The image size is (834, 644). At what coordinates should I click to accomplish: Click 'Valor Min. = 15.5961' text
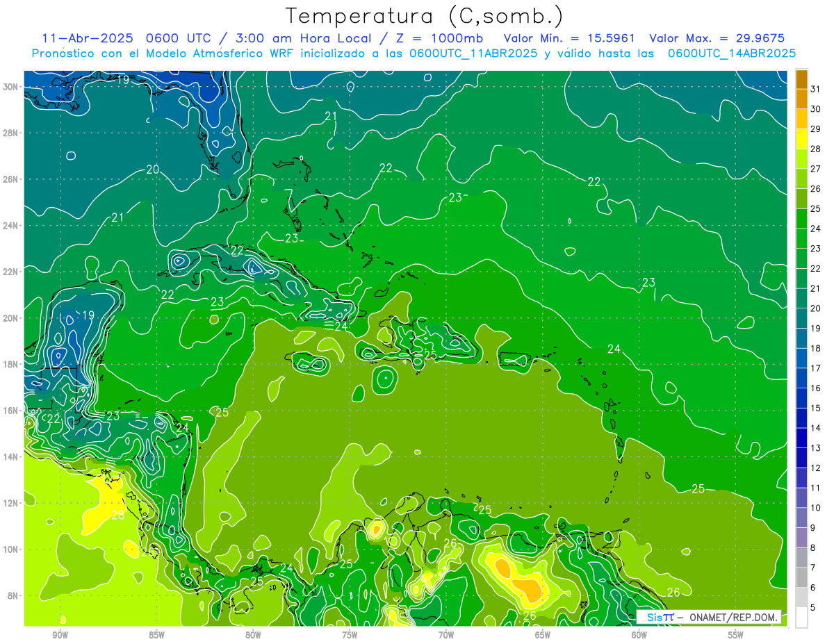(x=569, y=39)
